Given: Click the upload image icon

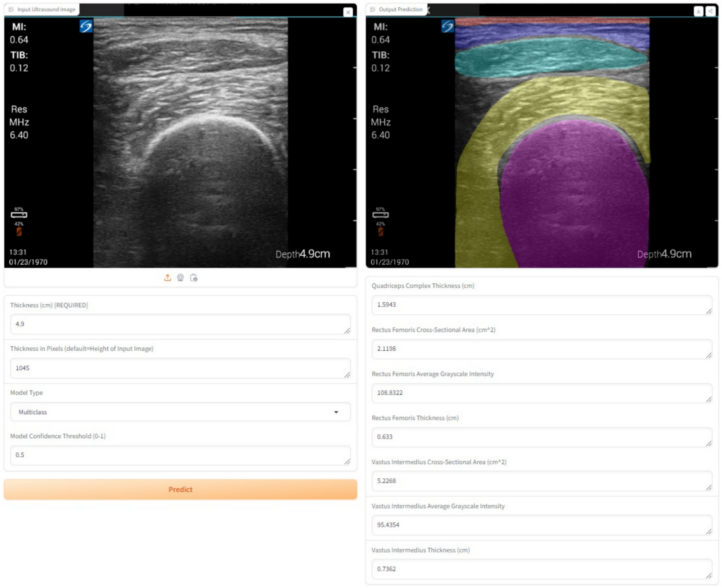Looking at the screenshot, I should click(167, 278).
